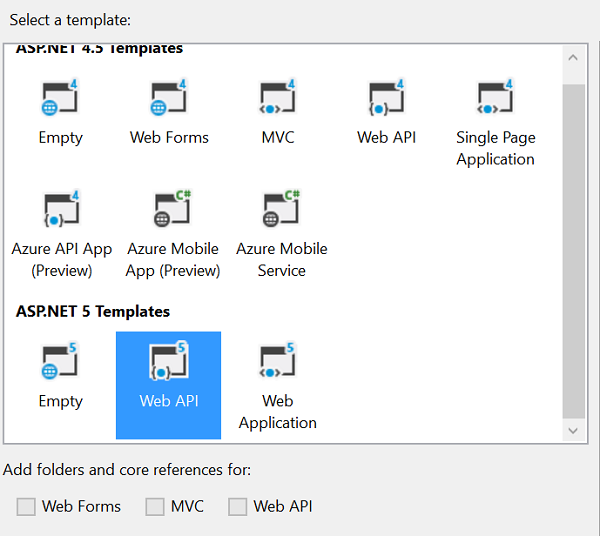Image resolution: width=600 pixels, height=536 pixels.
Task: Select the Single Page Application template
Action: pyautogui.click(x=495, y=120)
